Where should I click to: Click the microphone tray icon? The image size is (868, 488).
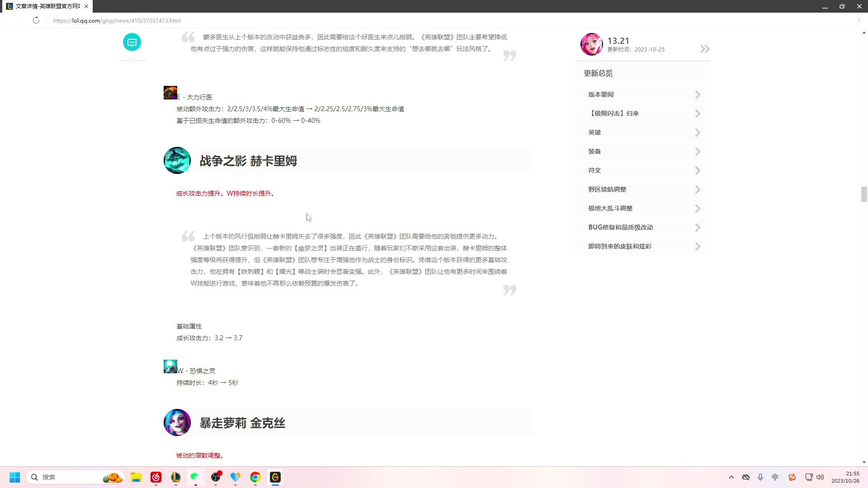[760, 477]
